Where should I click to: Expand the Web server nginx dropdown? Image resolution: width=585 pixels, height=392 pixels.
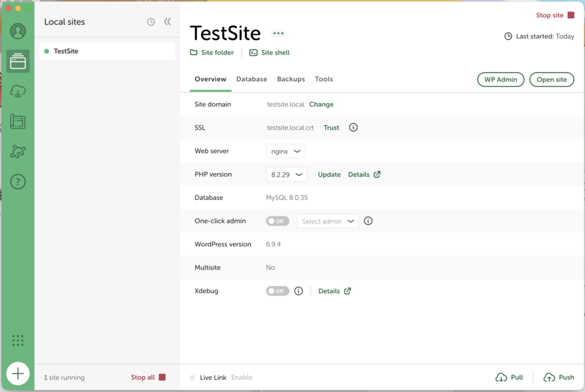[x=286, y=151]
